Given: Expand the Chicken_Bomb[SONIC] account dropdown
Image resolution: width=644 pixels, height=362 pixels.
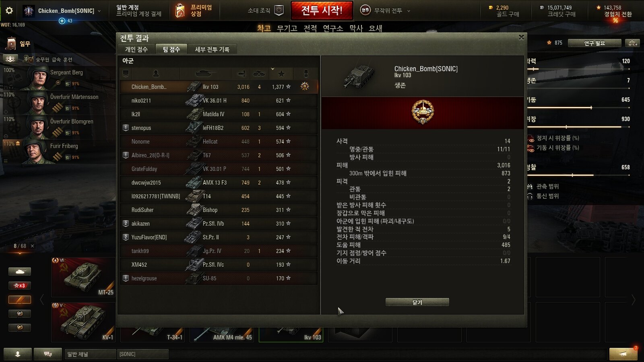Looking at the screenshot, I should point(99,11).
